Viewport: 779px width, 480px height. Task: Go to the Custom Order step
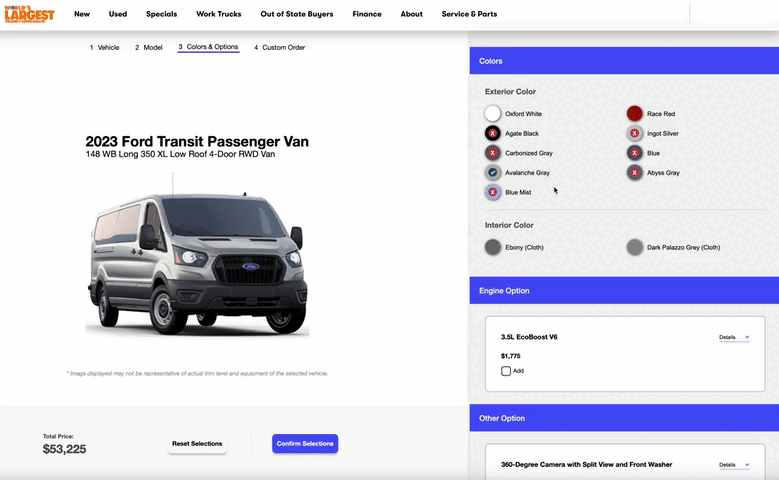tap(279, 47)
